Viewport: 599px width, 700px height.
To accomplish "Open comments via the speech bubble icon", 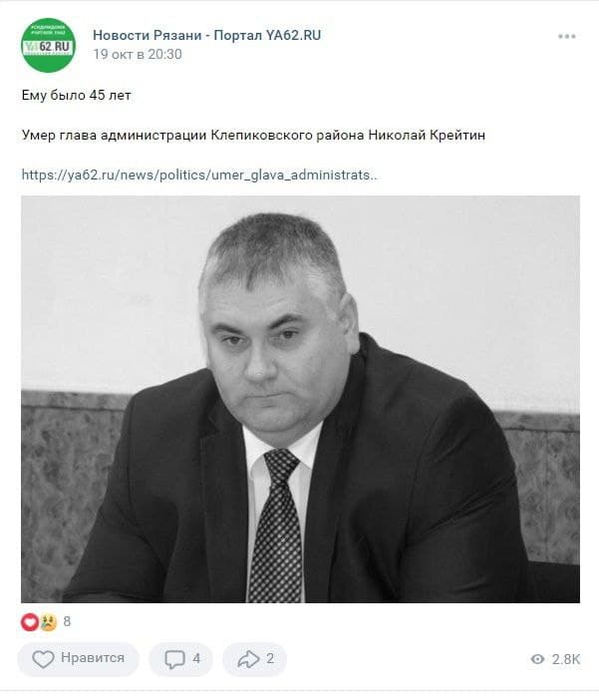I will coord(174,659).
